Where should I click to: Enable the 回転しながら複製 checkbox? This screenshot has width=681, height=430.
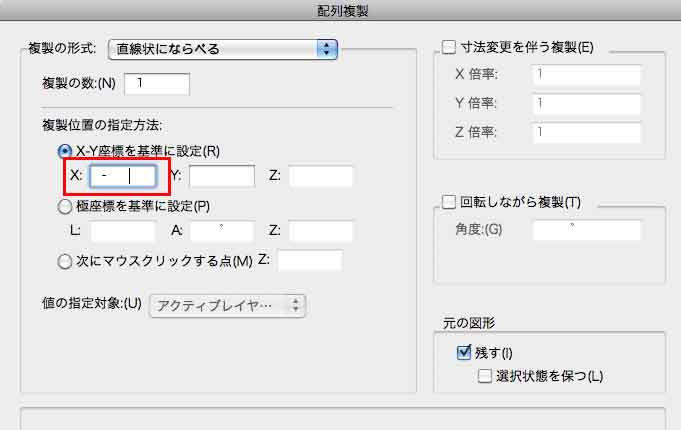tap(448, 203)
